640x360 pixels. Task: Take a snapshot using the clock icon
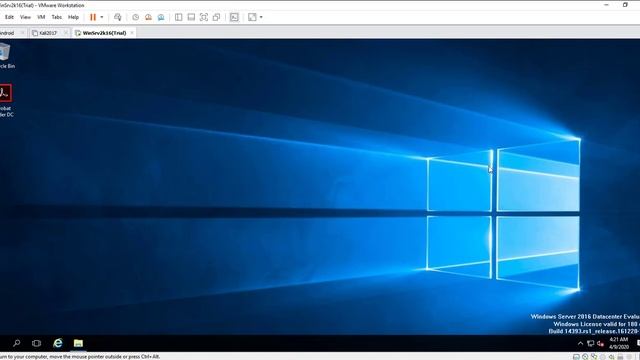pyautogui.click(x=136, y=17)
